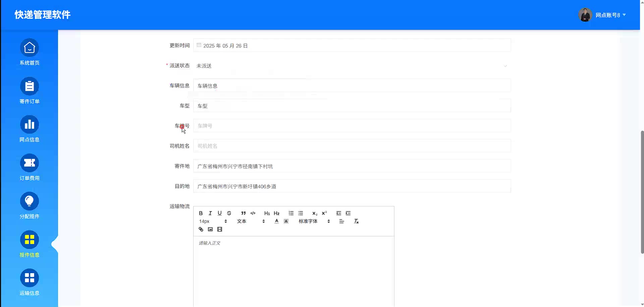
Task: Toggle bold formatting in the editor
Action: tap(201, 213)
